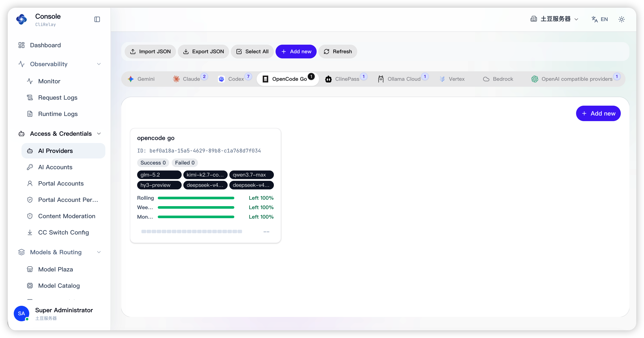This screenshot has height=338, width=644.
Task: Switch to the Vertex tab
Action: [452, 79]
